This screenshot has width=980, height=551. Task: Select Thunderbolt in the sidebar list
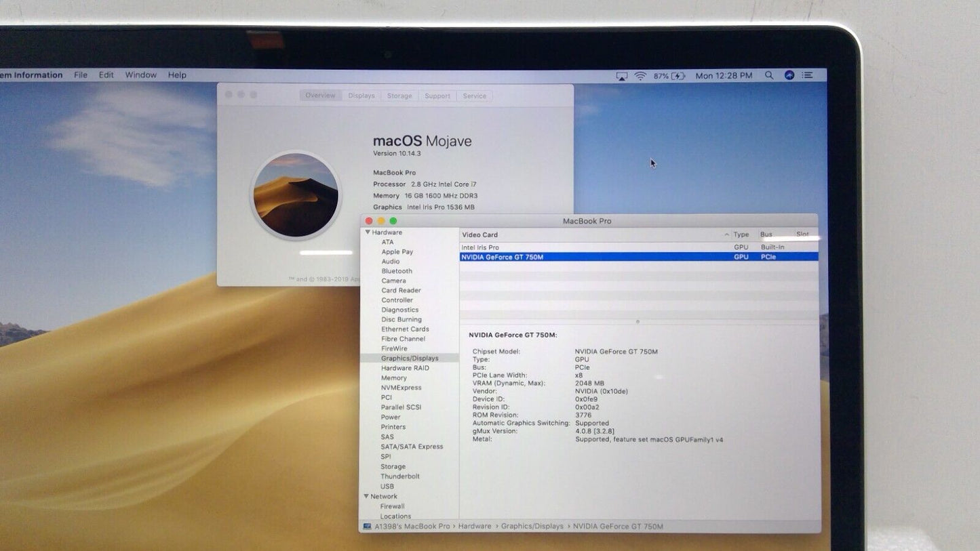coord(400,476)
